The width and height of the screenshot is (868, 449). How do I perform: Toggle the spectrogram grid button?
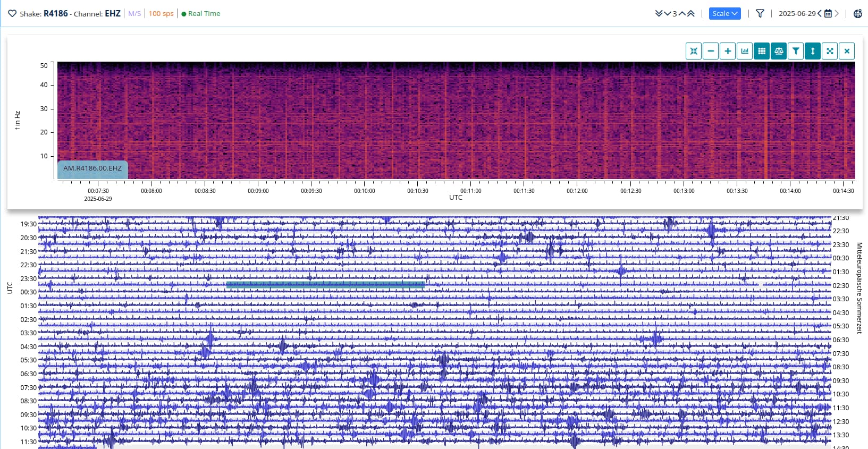pyautogui.click(x=762, y=51)
